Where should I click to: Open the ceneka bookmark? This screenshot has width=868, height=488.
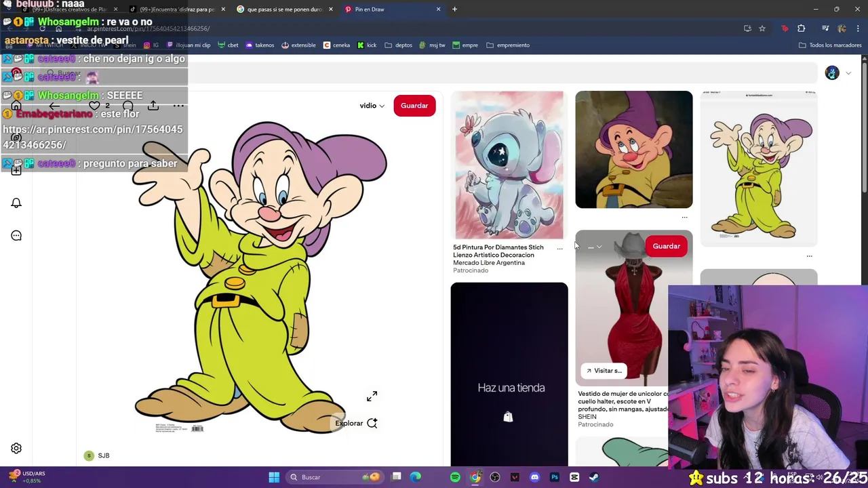click(336, 45)
